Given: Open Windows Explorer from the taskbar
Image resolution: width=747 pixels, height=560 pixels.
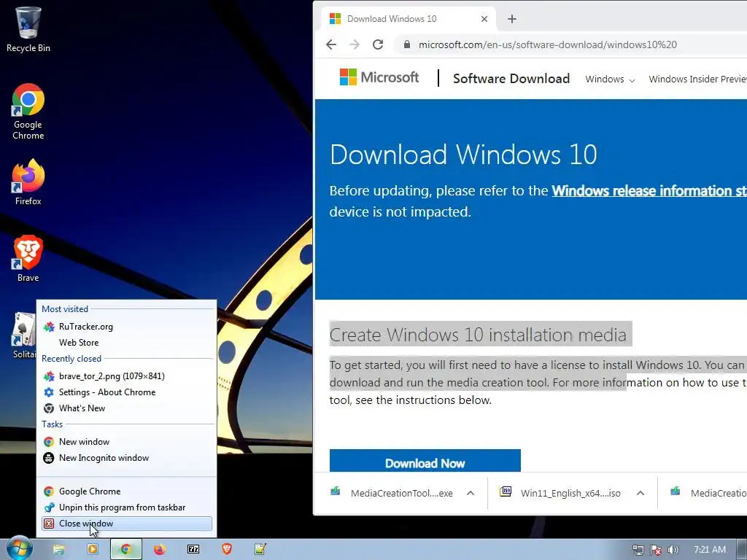Looking at the screenshot, I should pyautogui.click(x=58, y=550).
